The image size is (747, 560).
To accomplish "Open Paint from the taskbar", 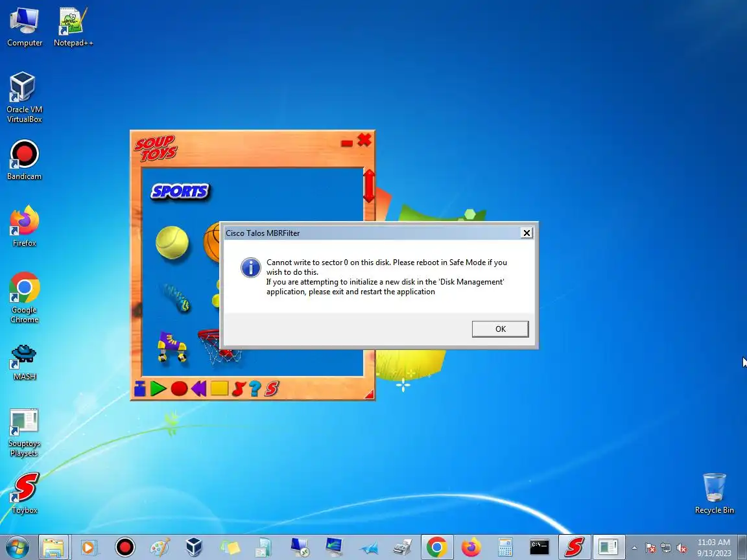I will [x=160, y=547].
